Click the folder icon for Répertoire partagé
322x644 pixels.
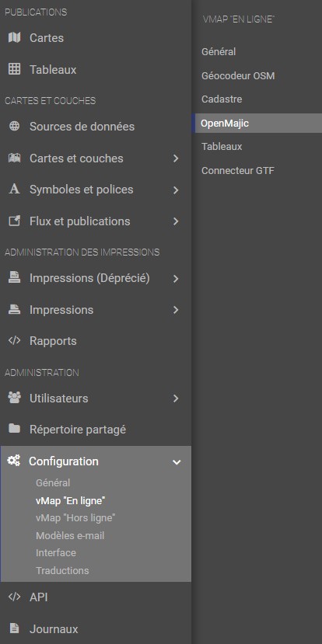(x=15, y=429)
